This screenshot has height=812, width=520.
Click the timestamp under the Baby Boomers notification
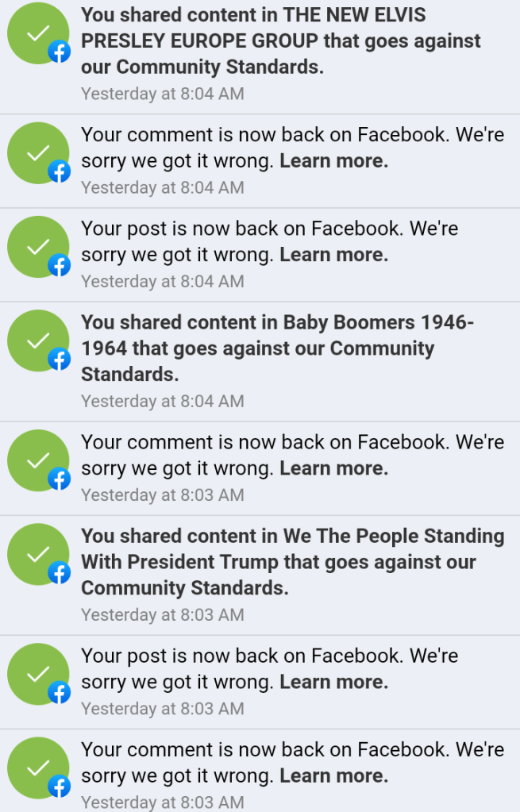[x=162, y=402]
